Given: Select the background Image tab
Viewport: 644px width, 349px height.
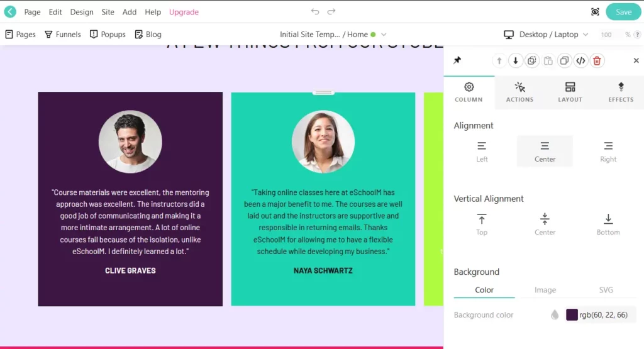Looking at the screenshot, I should pyautogui.click(x=545, y=290).
